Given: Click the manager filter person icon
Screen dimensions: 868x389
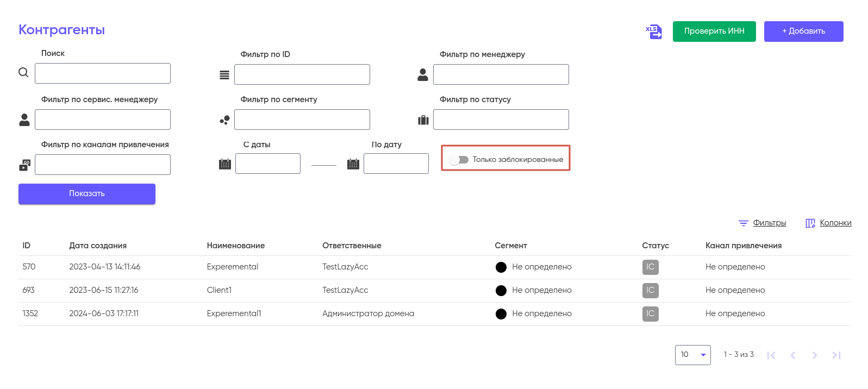Looking at the screenshot, I should [x=423, y=75].
